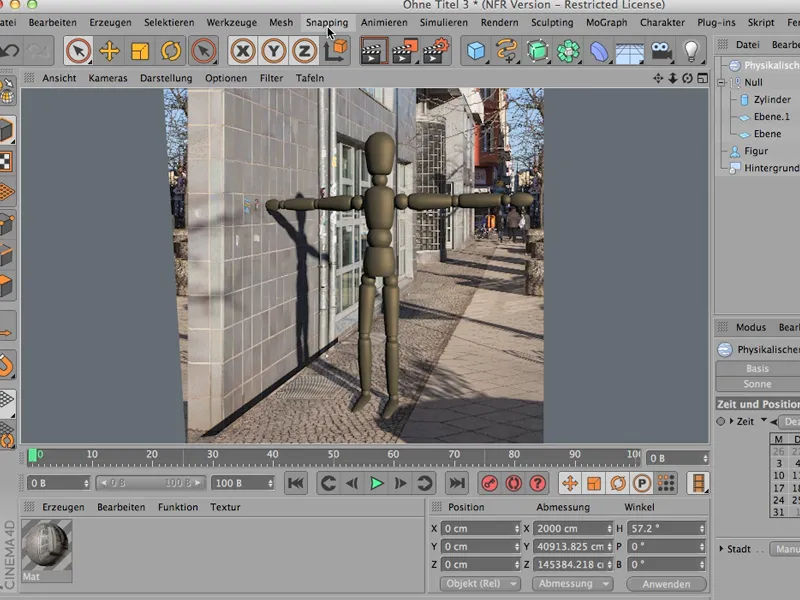
Task: Toggle Y axis lock
Action: [273, 51]
